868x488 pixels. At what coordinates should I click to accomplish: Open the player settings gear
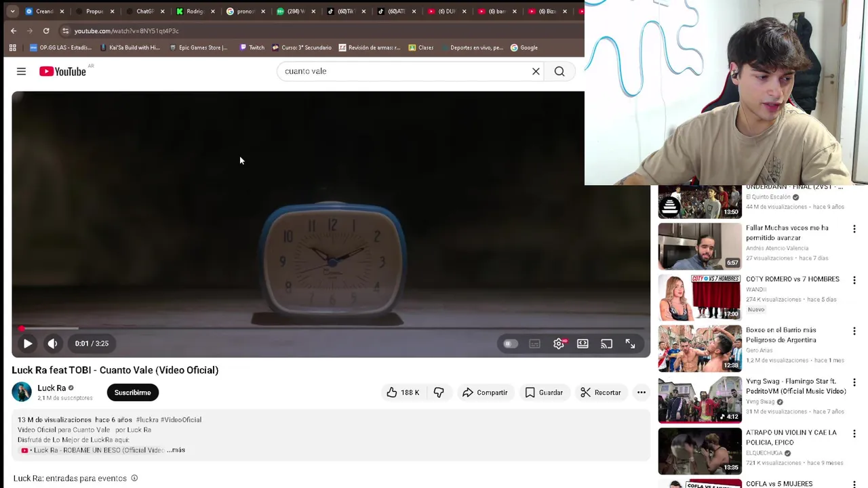[x=559, y=344]
